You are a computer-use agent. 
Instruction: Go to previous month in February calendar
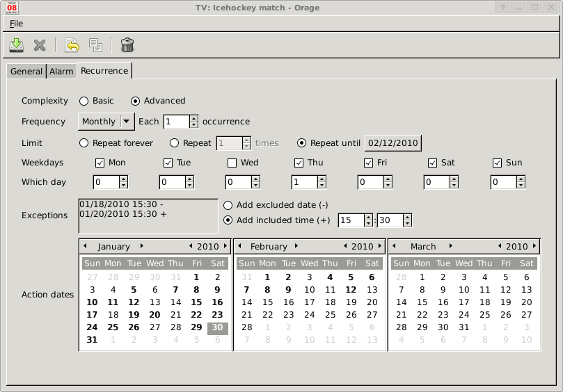(239, 246)
